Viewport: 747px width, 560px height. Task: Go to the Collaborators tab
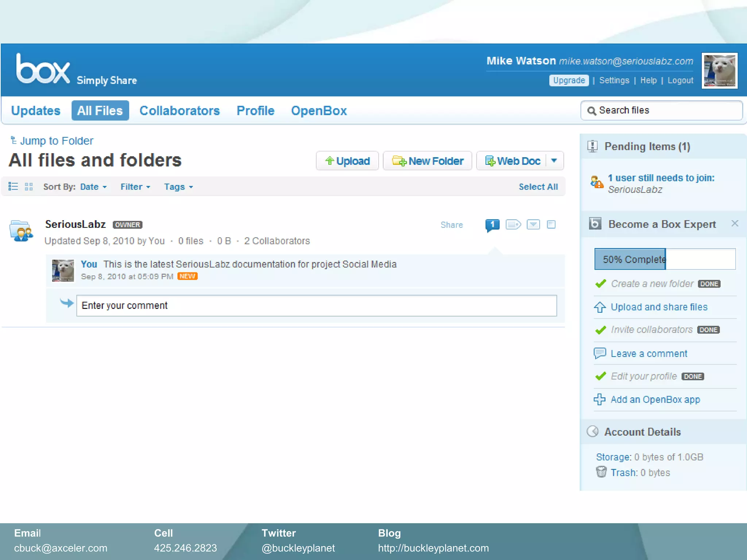179,111
